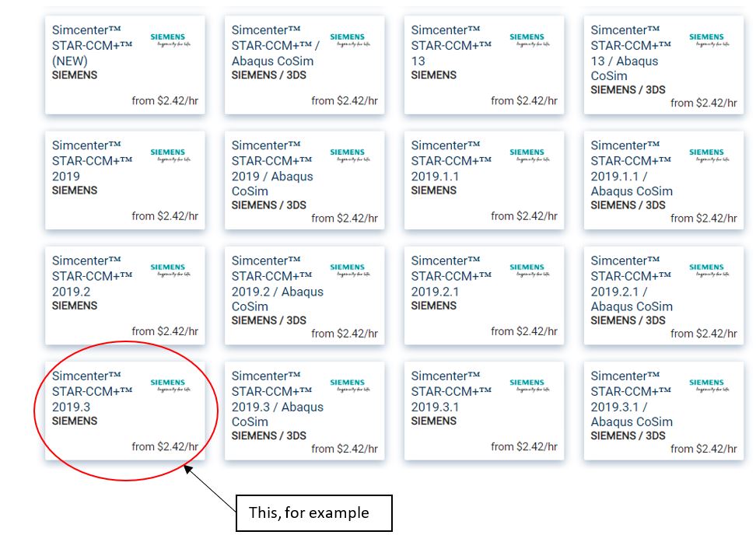Click the price on STAR-CCM+ 13 card
This screenshot has width=756, height=542.
(524, 101)
